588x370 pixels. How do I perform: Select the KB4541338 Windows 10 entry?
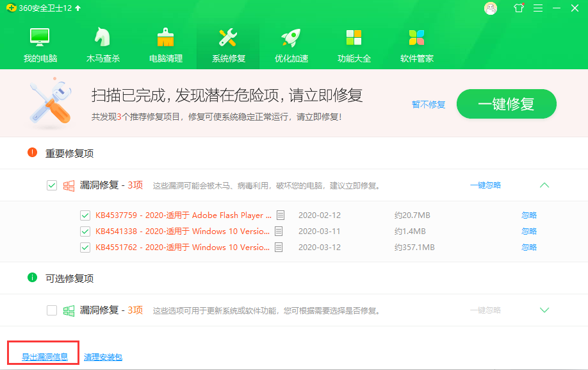[183, 231]
